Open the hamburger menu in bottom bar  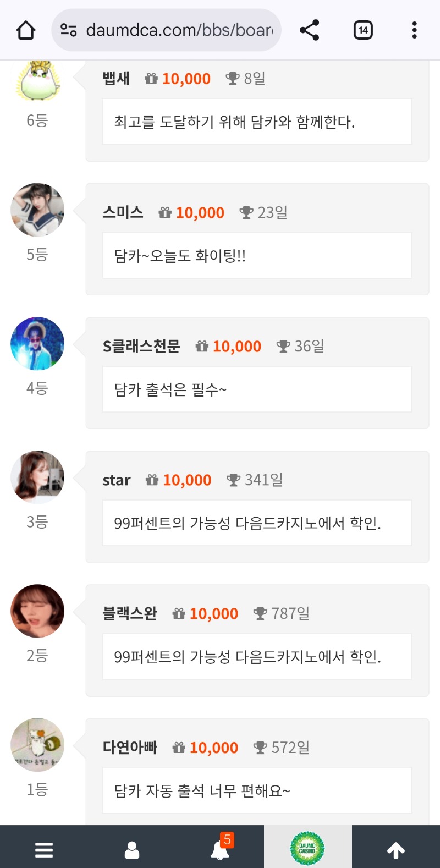[x=44, y=850]
